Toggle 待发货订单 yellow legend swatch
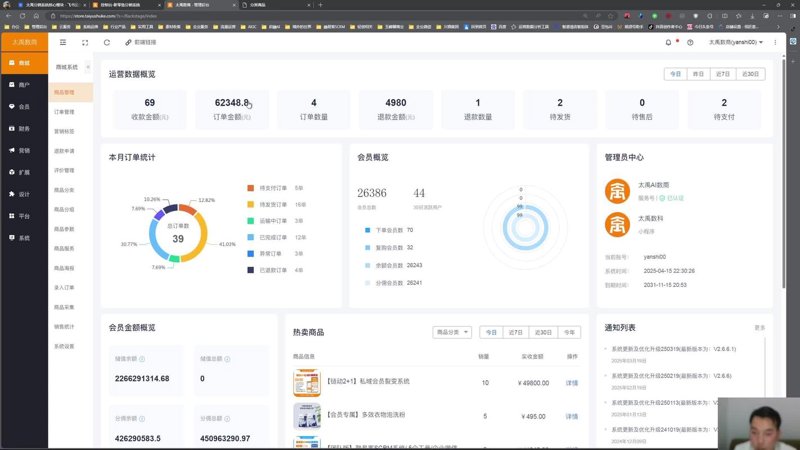This screenshot has width=800, height=450. click(x=251, y=205)
